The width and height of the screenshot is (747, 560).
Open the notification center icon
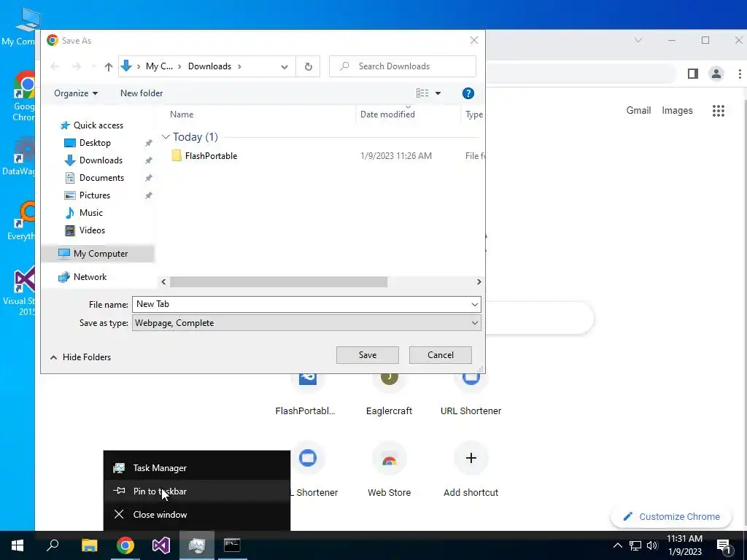[723, 545]
